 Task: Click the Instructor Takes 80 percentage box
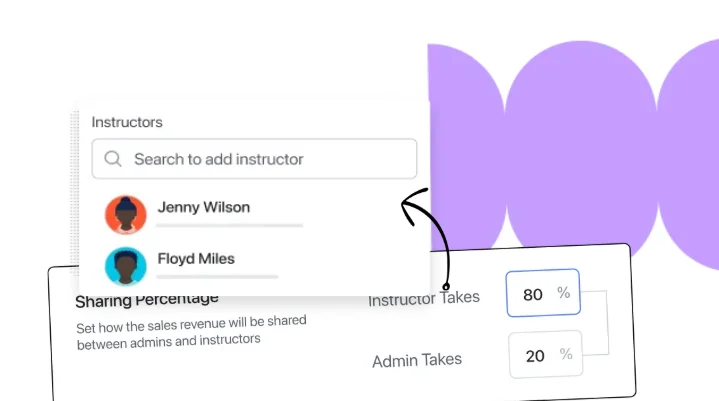(542, 294)
